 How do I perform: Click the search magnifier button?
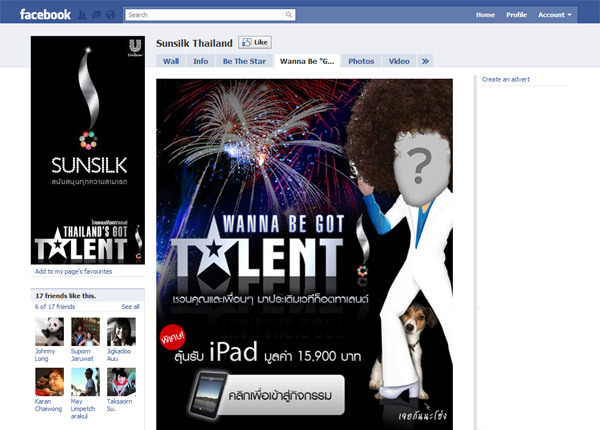(x=289, y=15)
